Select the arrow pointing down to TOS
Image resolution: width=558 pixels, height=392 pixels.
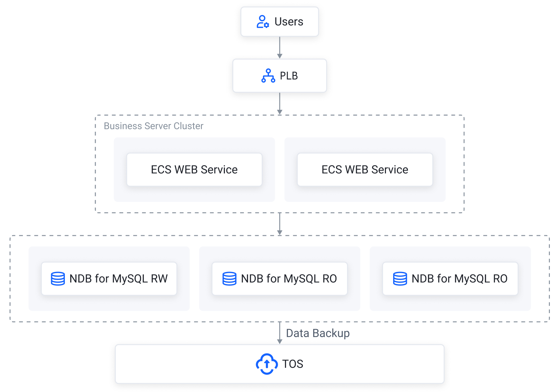(x=280, y=333)
